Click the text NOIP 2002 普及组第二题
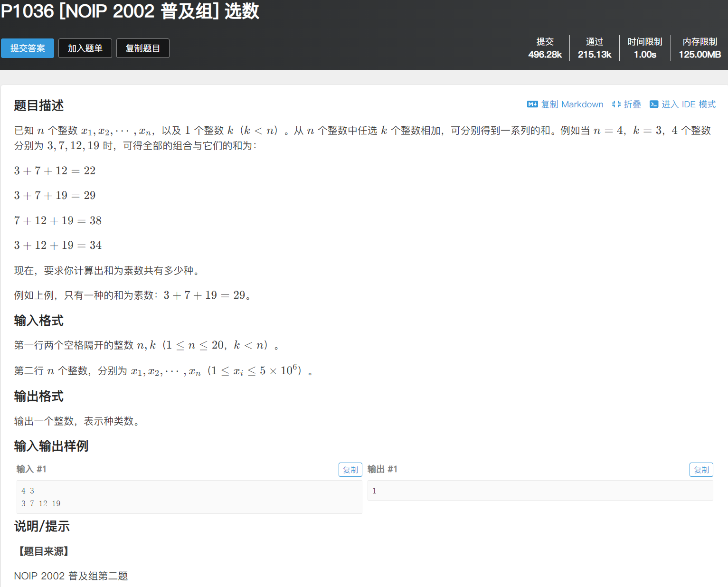The height and width of the screenshot is (587, 728). [x=71, y=576]
